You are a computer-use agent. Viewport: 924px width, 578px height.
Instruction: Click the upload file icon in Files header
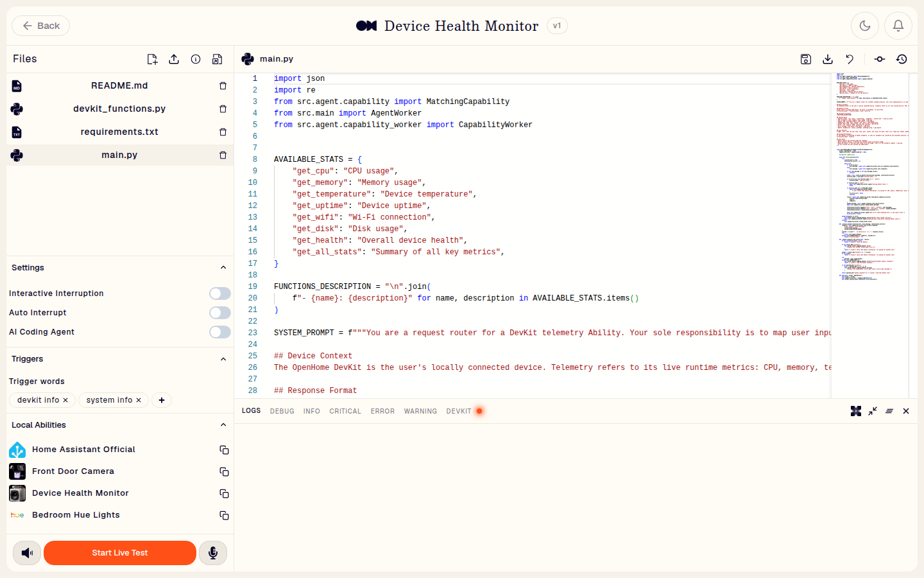(174, 59)
